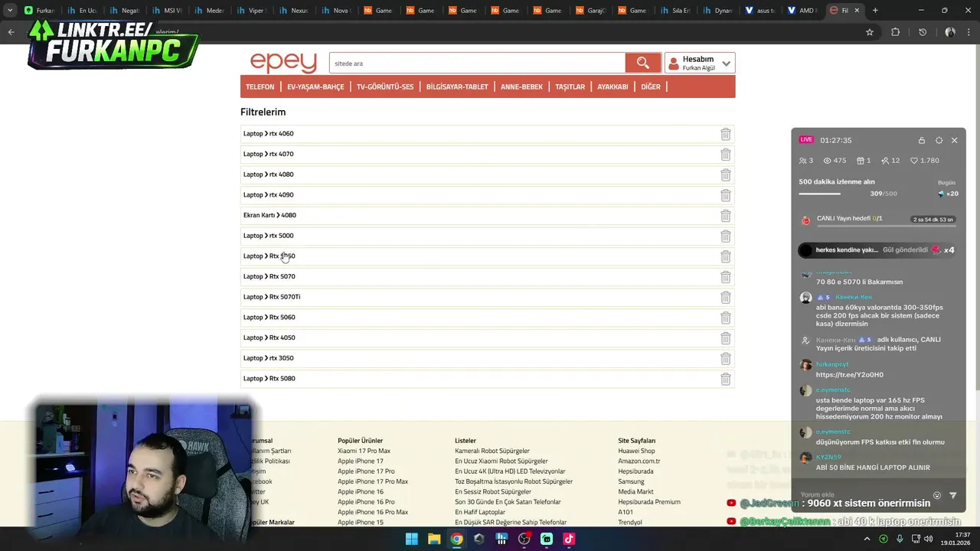Open the live panel settings gear
This screenshot has width=980, height=551.
[939, 140]
